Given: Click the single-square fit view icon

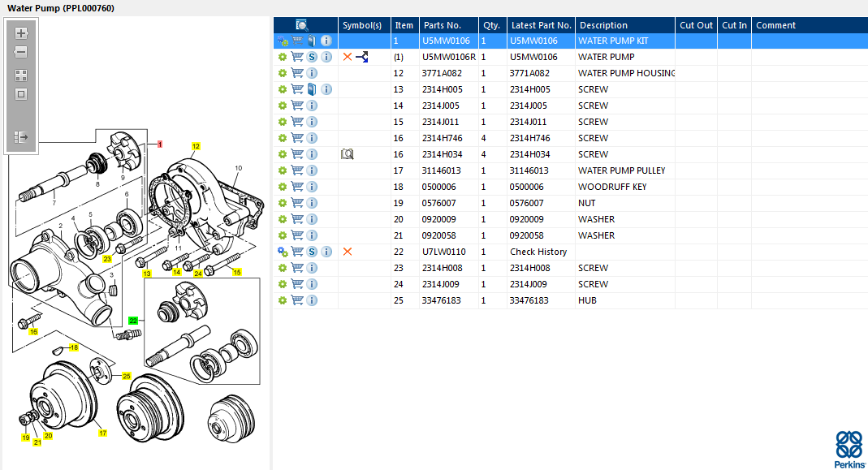Looking at the screenshot, I should click(x=21, y=94).
